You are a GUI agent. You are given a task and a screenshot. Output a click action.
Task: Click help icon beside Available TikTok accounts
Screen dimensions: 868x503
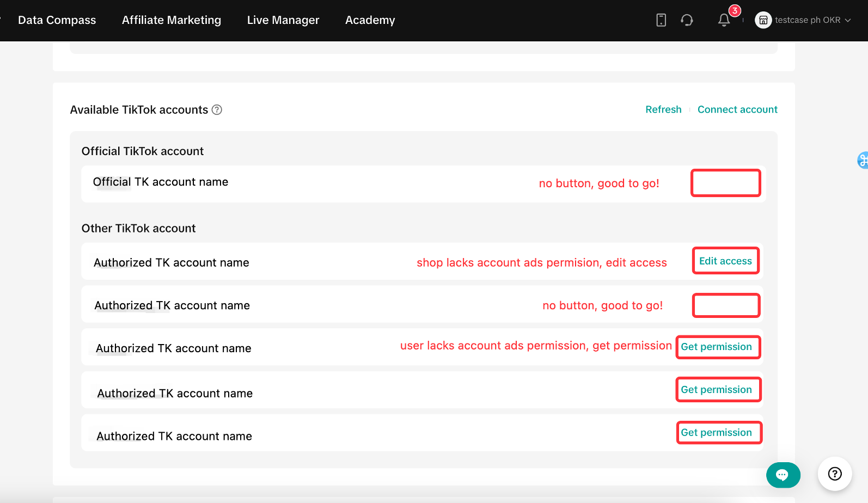coord(217,110)
